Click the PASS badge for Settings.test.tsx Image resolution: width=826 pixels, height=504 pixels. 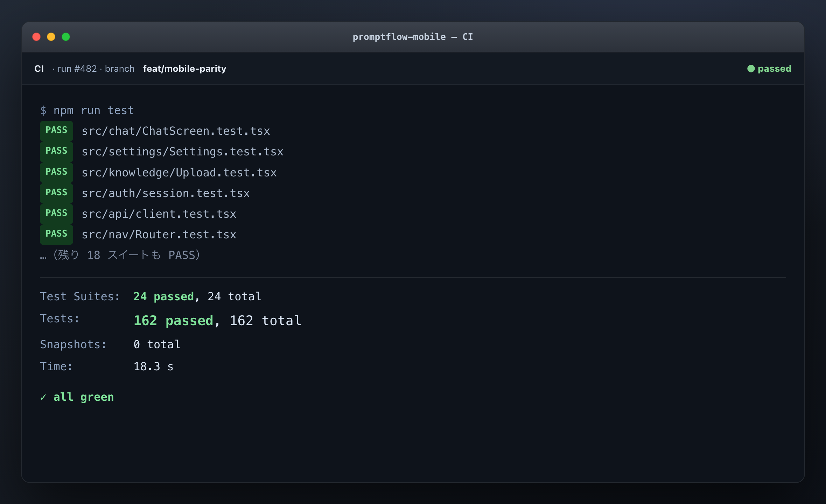coord(56,151)
